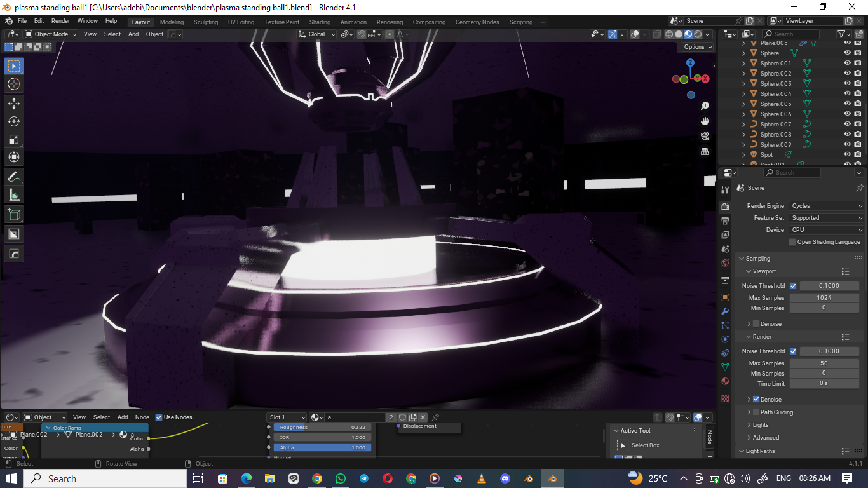Toggle Render Noise Threshold checkbox
The image size is (868, 488).
pos(793,351)
